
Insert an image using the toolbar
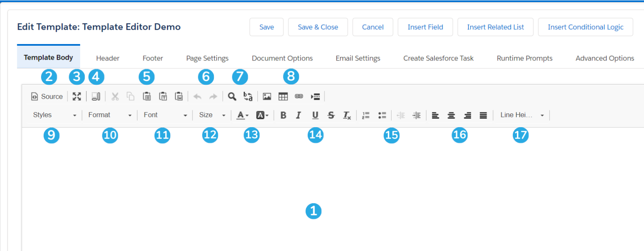click(x=267, y=96)
